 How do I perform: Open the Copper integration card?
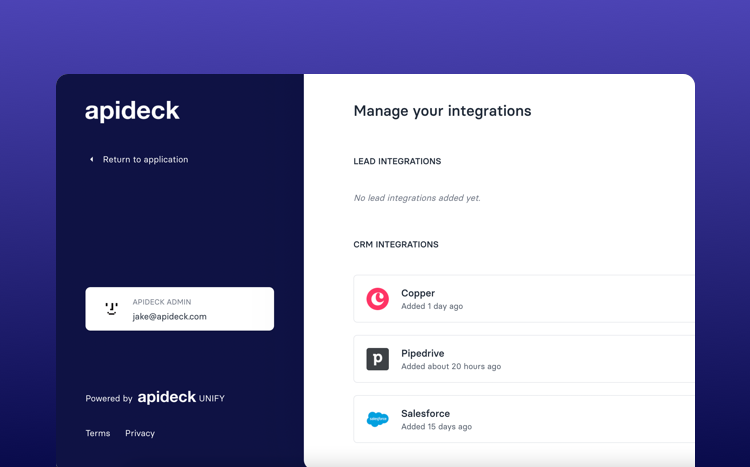point(524,299)
